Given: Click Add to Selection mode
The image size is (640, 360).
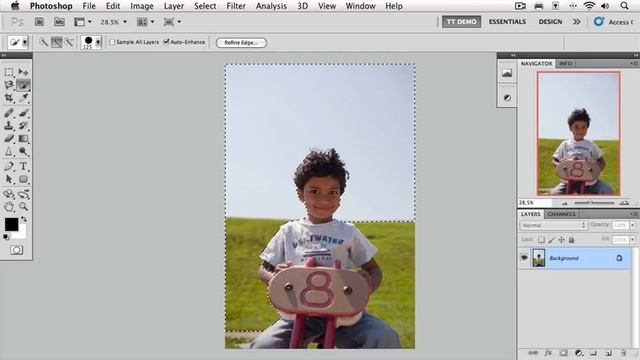Looking at the screenshot, I should 56,42.
